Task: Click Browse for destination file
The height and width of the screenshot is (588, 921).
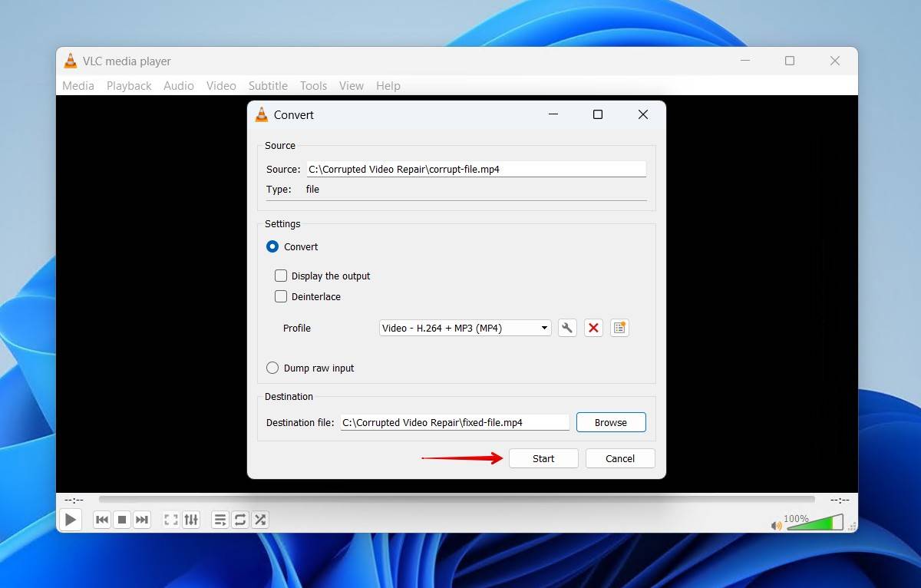Action: click(611, 422)
